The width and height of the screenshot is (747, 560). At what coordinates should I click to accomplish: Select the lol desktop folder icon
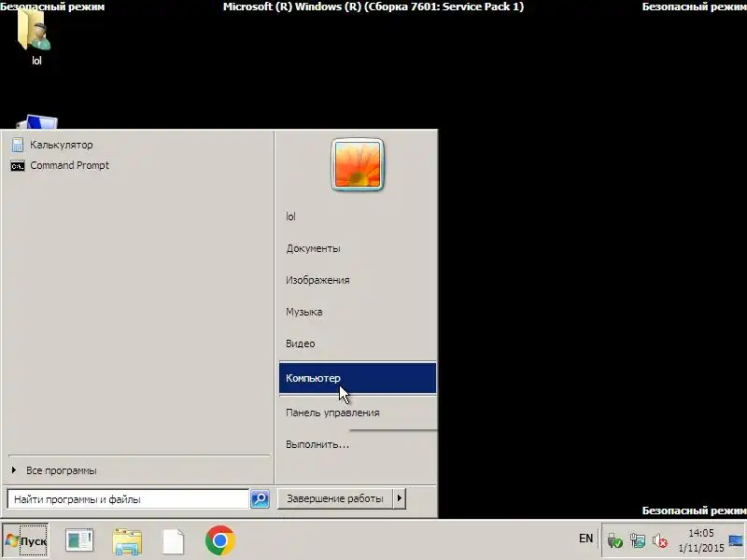pyautogui.click(x=35, y=36)
